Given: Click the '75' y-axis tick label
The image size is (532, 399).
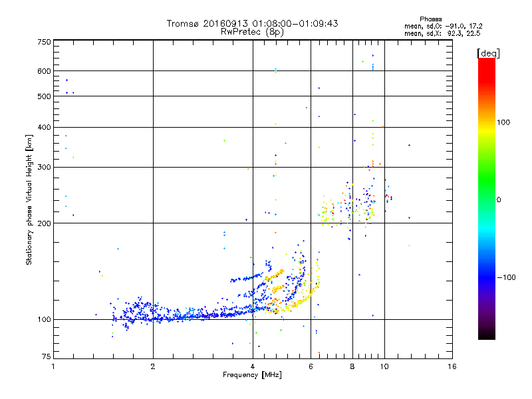Looking at the screenshot, I should click(x=46, y=356).
